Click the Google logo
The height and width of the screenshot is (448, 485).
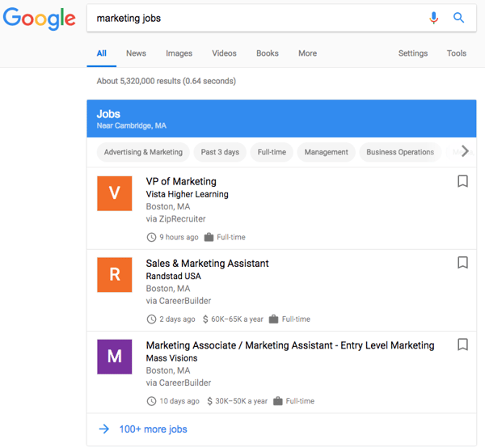point(39,19)
